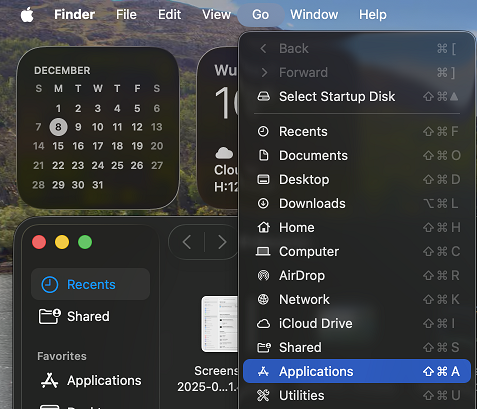This screenshot has height=409, width=477.
Task: Choose Documents in the Go menu
Action: (x=357, y=155)
